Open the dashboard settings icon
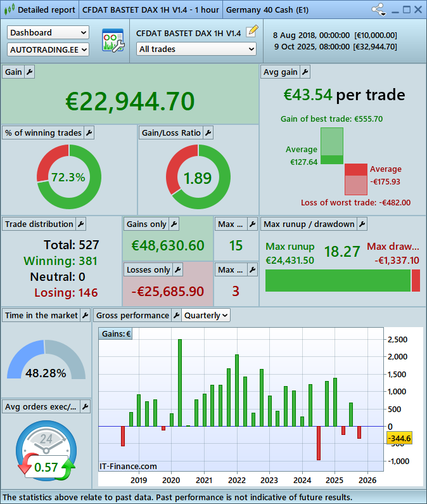Image resolution: width=427 pixels, height=504 pixels. pos(113,41)
